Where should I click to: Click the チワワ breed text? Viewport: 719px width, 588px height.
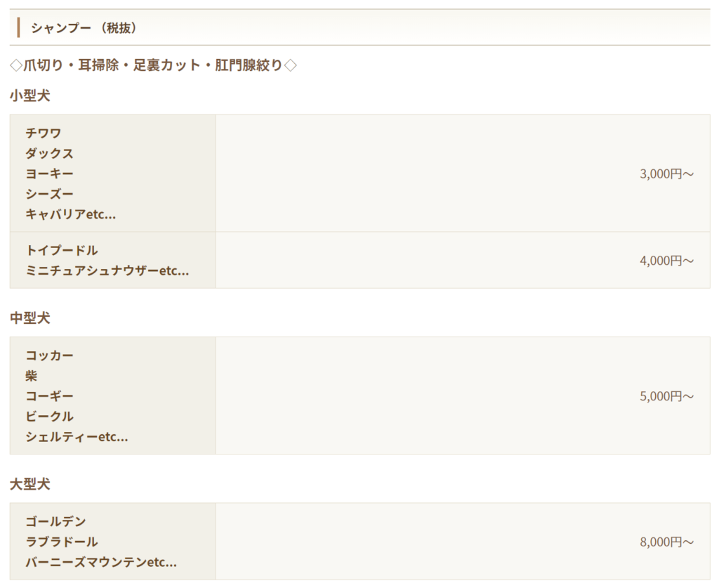[x=44, y=133]
